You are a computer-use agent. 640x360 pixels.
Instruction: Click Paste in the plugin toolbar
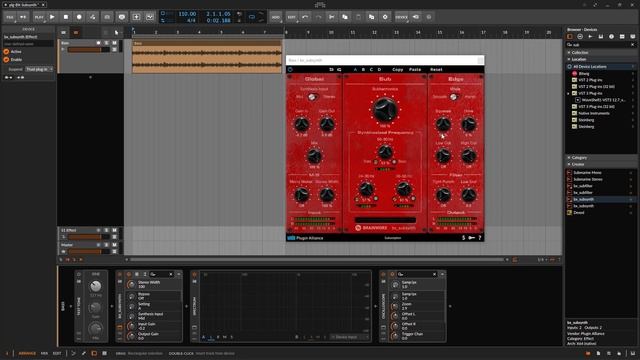(x=415, y=69)
